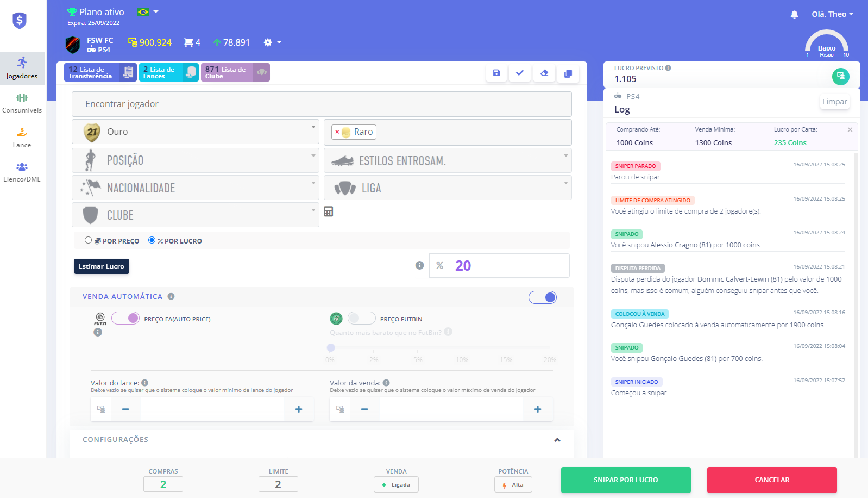Screen dimensions: 868x498
Task: Click the eraser icon to clear filters
Action: coord(544,73)
